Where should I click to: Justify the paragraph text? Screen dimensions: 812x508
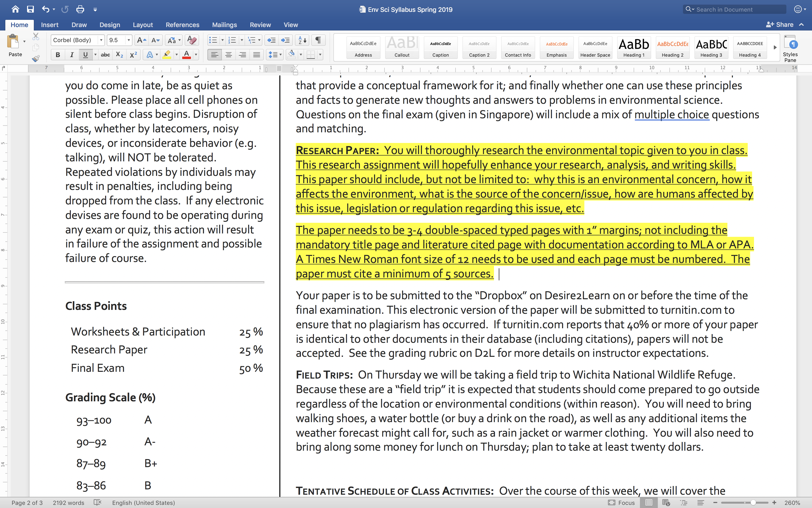257,55
